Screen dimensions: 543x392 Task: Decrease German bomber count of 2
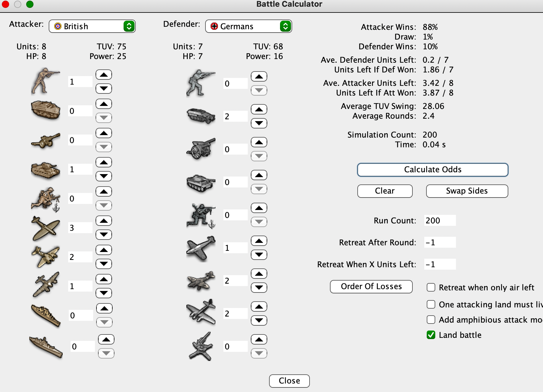click(x=259, y=320)
